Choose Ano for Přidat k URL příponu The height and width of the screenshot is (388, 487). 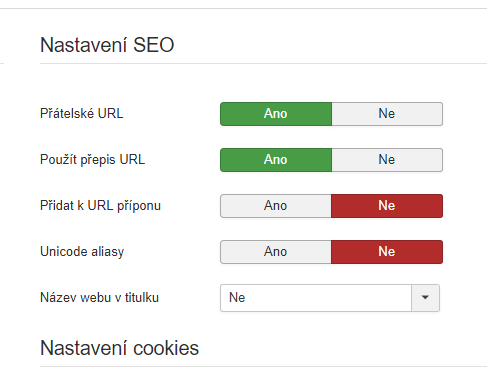276,206
